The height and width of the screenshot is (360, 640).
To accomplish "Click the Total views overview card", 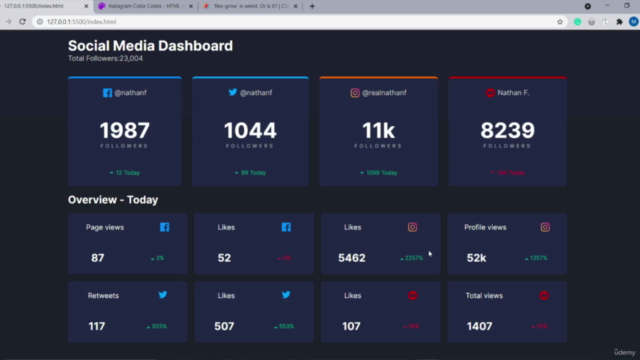I will click(507, 311).
